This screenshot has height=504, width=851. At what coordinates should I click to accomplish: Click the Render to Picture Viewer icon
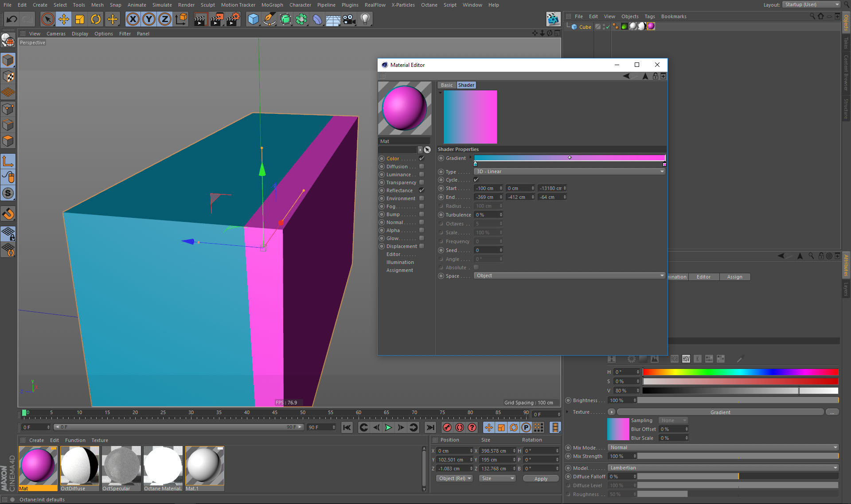216,19
